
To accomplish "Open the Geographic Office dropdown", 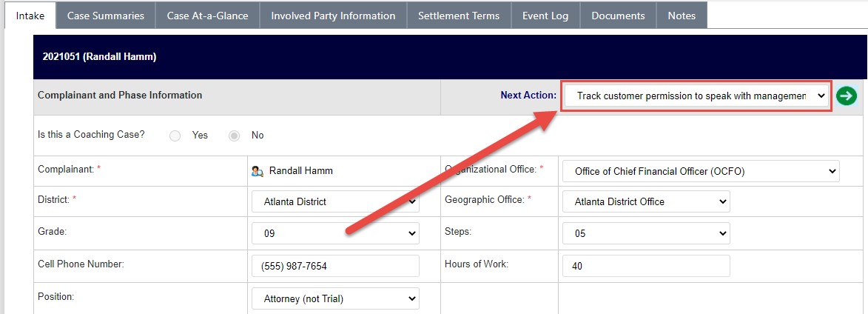I will tap(646, 202).
